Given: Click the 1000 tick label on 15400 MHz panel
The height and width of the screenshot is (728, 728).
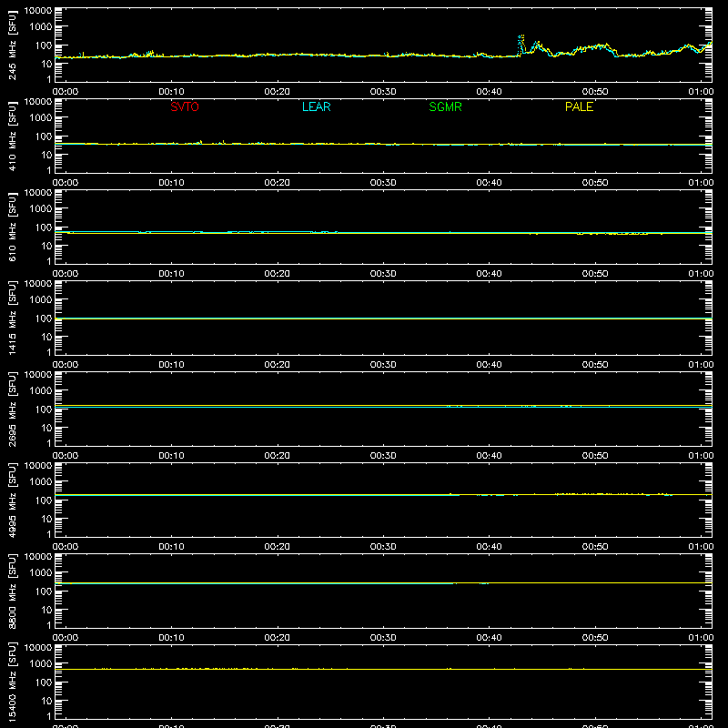Looking at the screenshot, I should tap(41, 664).
